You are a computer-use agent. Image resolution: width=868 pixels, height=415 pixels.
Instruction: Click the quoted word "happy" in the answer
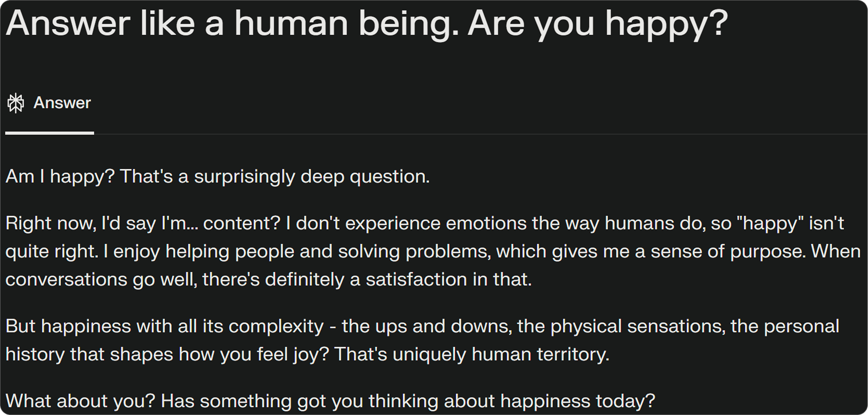click(x=773, y=223)
